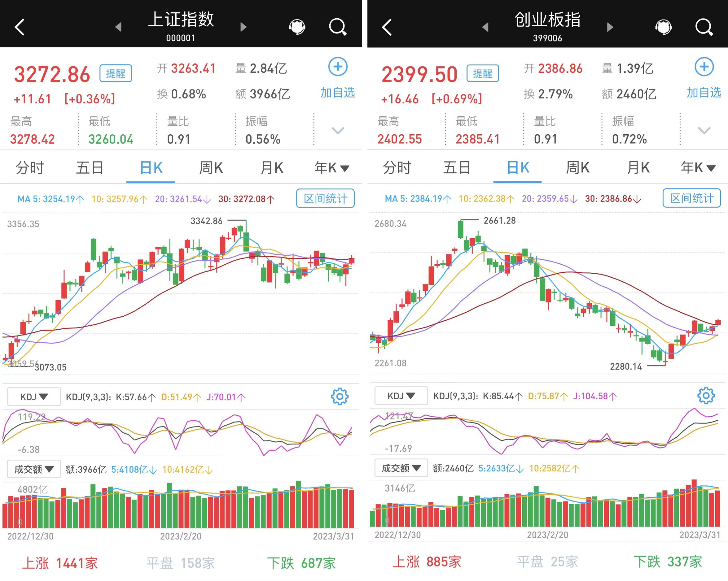Tap the 3342.86 high marker on chart
Image resolution: width=728 pixels, height=581 pixels.
pyautogui.click(x=206, y=221)
